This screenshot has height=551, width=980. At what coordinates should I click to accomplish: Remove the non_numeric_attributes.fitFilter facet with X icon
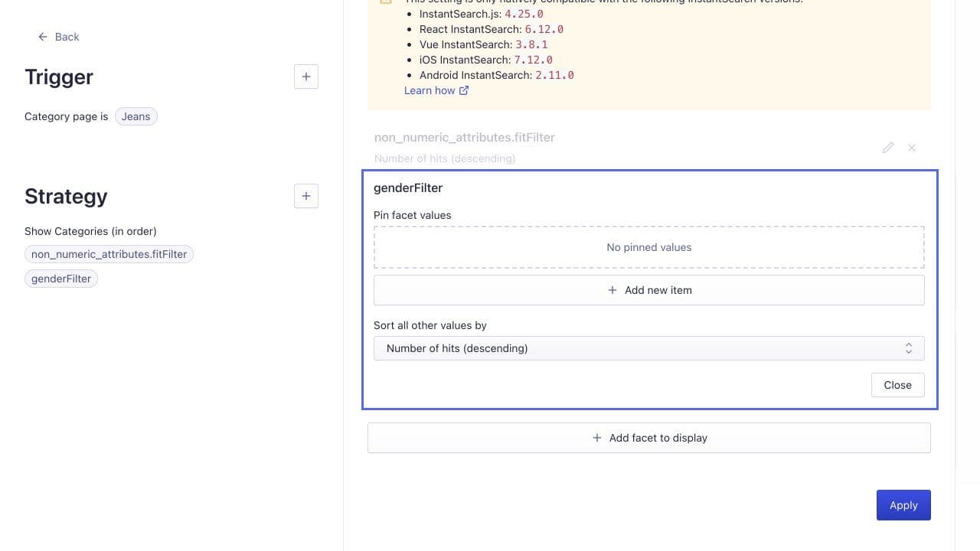pyautogui.click(x=912, y=148)
